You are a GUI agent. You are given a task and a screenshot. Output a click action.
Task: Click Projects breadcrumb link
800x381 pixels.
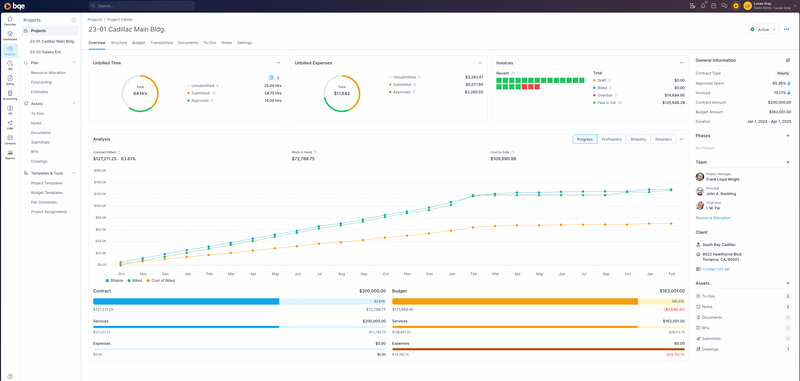pos(95,19)
